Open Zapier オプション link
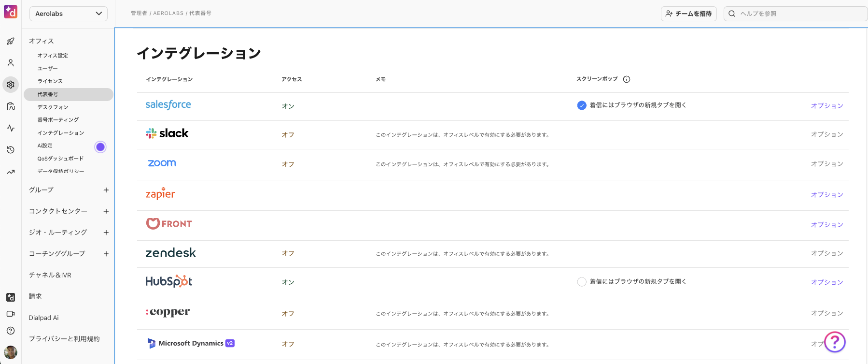868x364 pixels. point(827,195)
